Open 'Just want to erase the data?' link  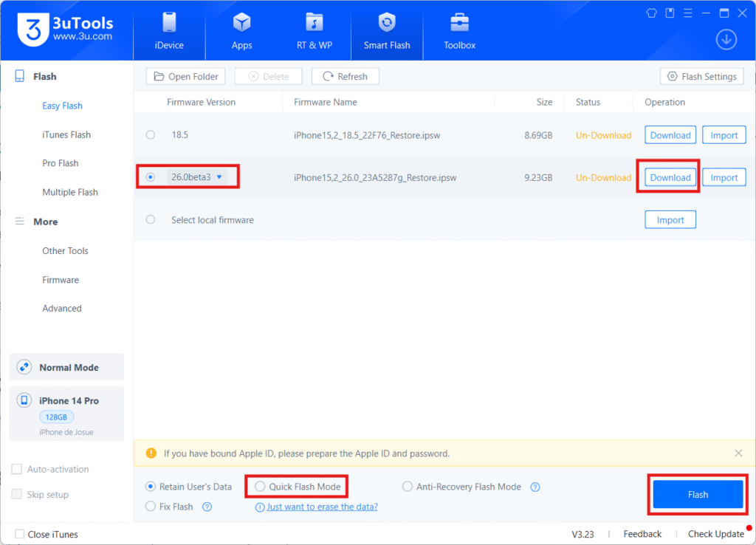tap(322, 507)
